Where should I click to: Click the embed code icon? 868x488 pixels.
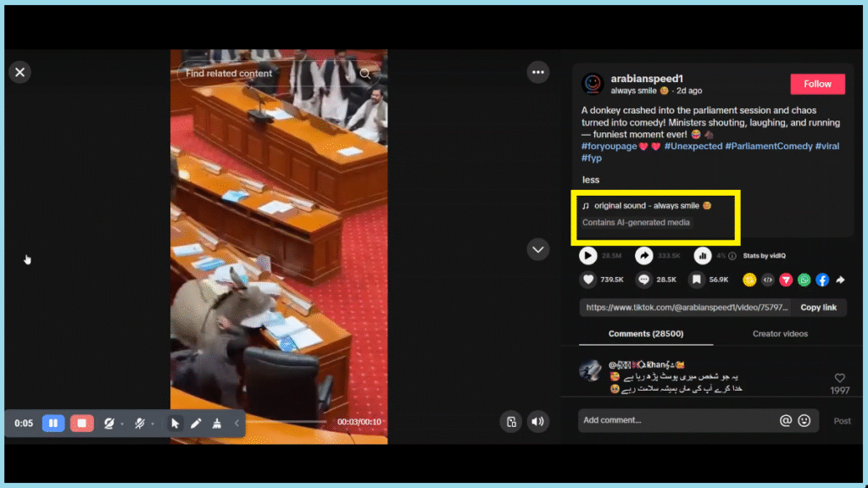pos(767,280)
